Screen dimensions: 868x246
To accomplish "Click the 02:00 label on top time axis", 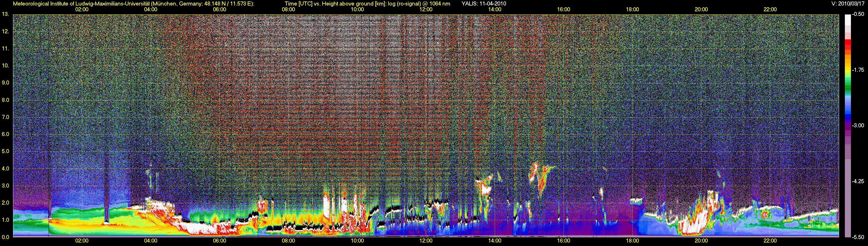I will pyautogui.click(x=82, y=10).
